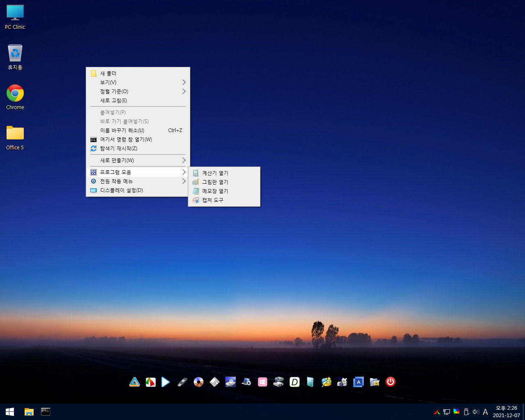The image size is (525, 420).
Task: Select 새로 고침(E) in the menu
Action: coord(138,100)
